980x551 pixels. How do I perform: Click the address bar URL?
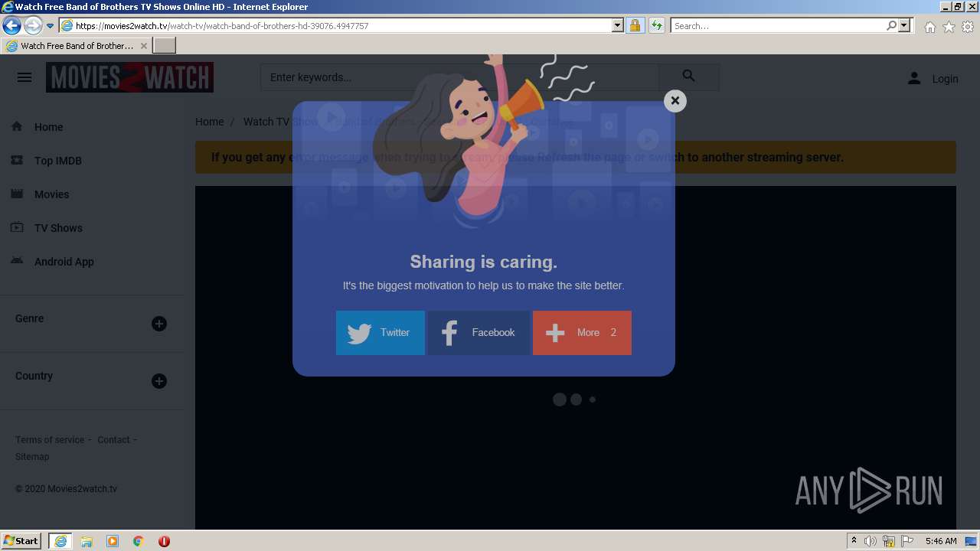(x=222, y=26)
